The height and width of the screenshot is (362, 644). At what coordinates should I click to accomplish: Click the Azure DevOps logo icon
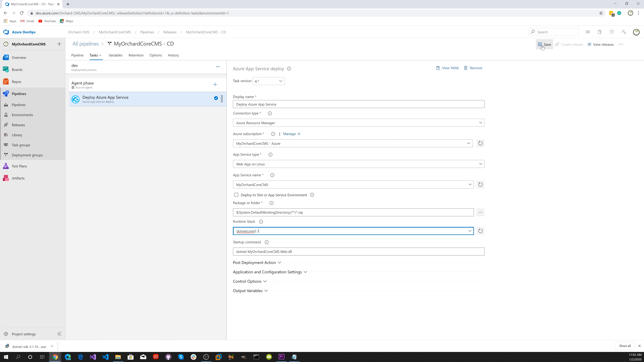click(6, 32)
